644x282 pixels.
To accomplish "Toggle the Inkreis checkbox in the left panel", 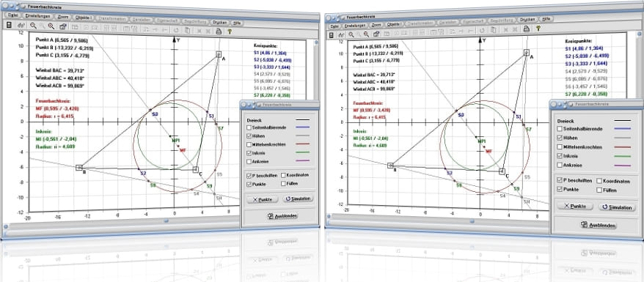I will (249, 153).
